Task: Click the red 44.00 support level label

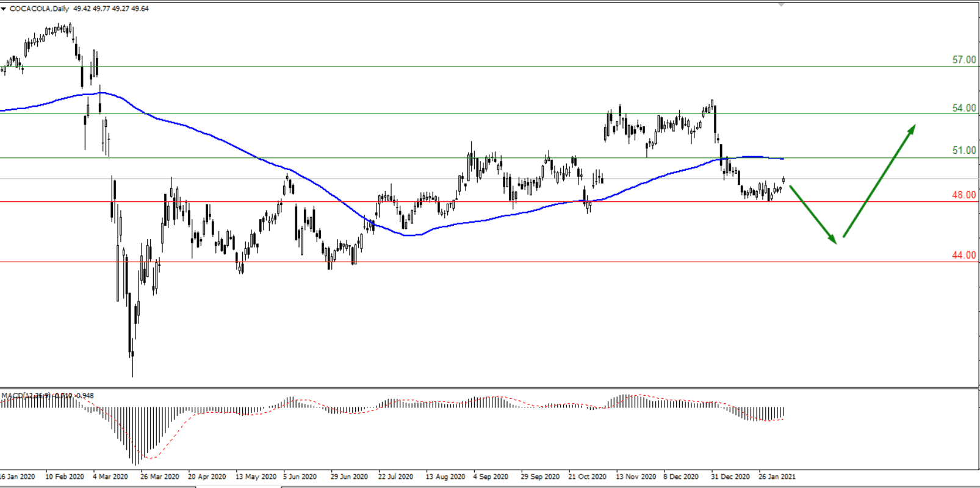Action: point(964,255)
